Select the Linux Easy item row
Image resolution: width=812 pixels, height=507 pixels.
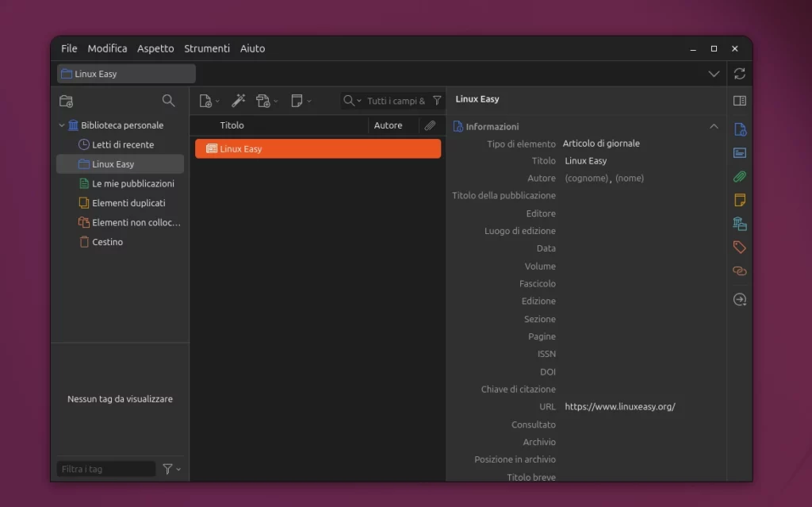pyautogui.click(x=318, y=149)
